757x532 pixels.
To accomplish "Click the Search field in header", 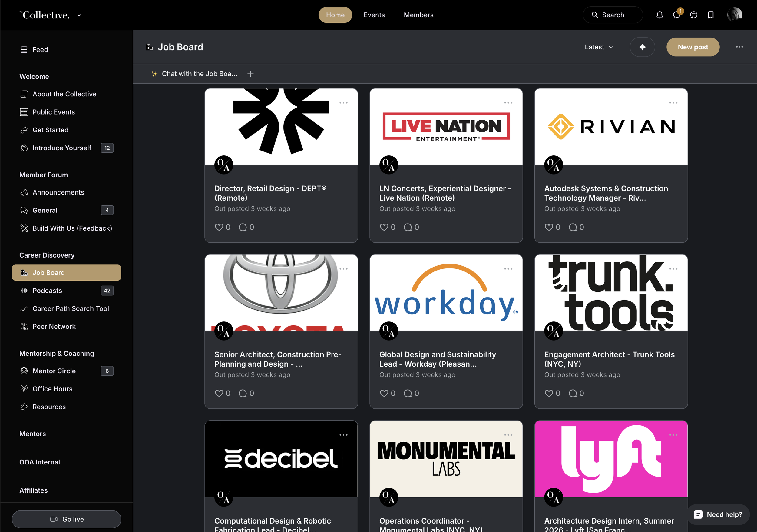I will 612,15.
